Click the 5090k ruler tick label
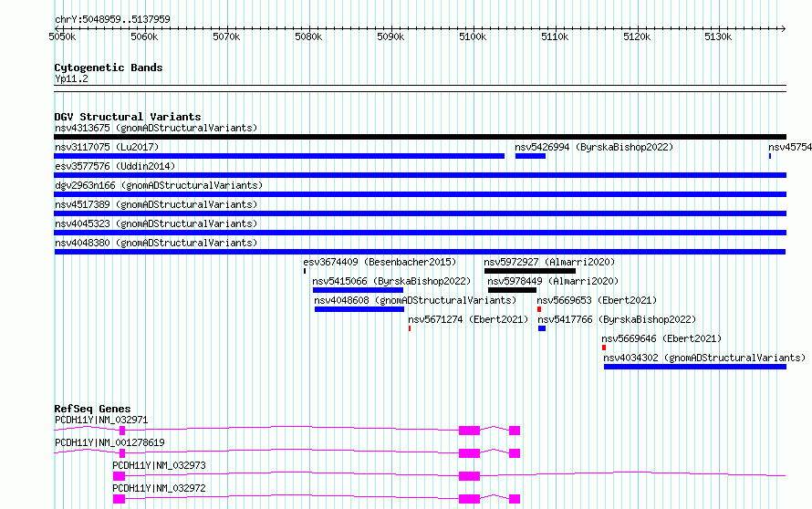Viewport: 812px width, 509px height. coord(390,36)
